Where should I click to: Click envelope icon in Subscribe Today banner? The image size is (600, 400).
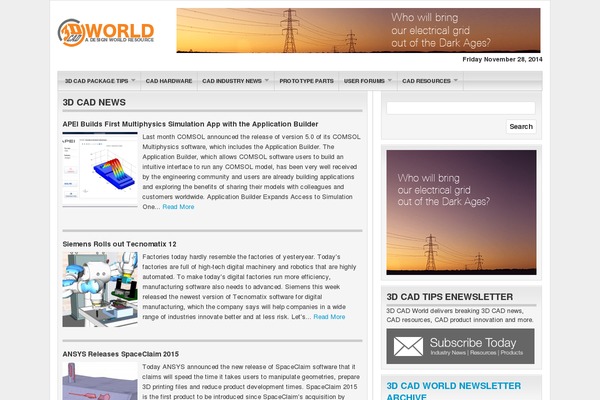[x=408, y=346]
